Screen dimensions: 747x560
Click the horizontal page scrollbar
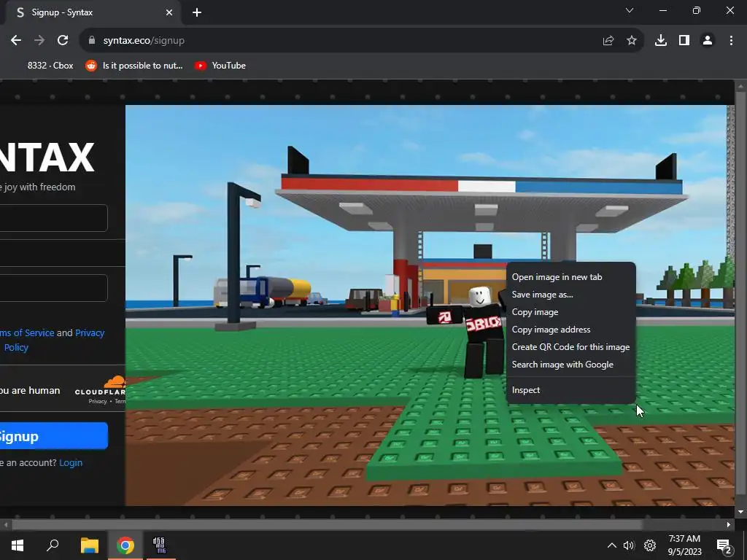click(x=327, y=525)
